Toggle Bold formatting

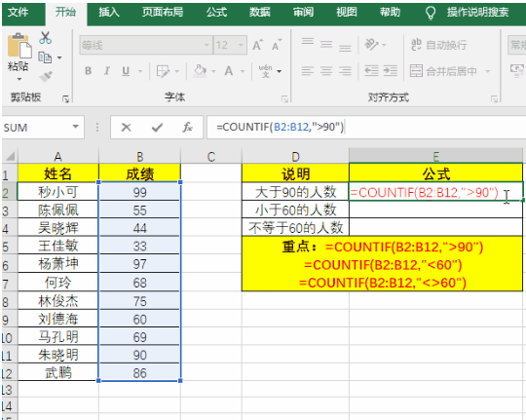coord(89,71)
